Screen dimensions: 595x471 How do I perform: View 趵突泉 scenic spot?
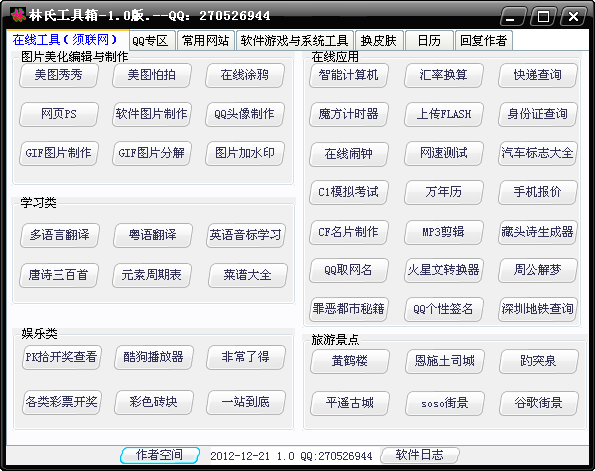(x=539, y=361)
